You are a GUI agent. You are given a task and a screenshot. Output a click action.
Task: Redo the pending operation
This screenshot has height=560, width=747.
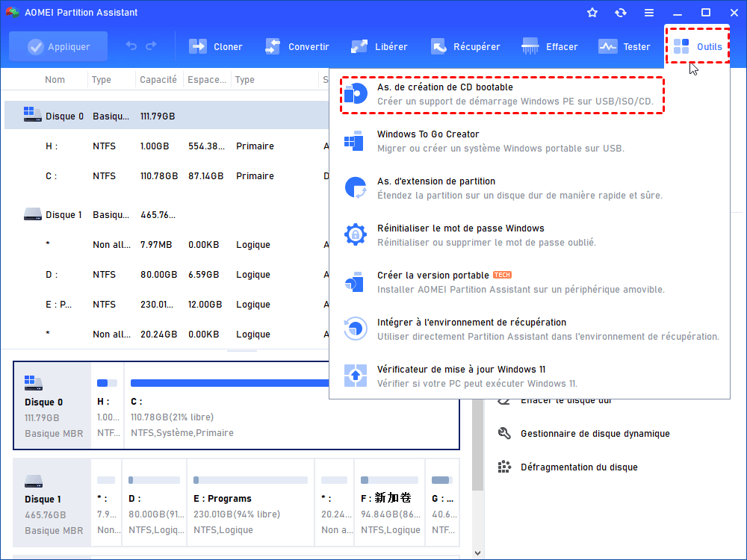(151, 46)
